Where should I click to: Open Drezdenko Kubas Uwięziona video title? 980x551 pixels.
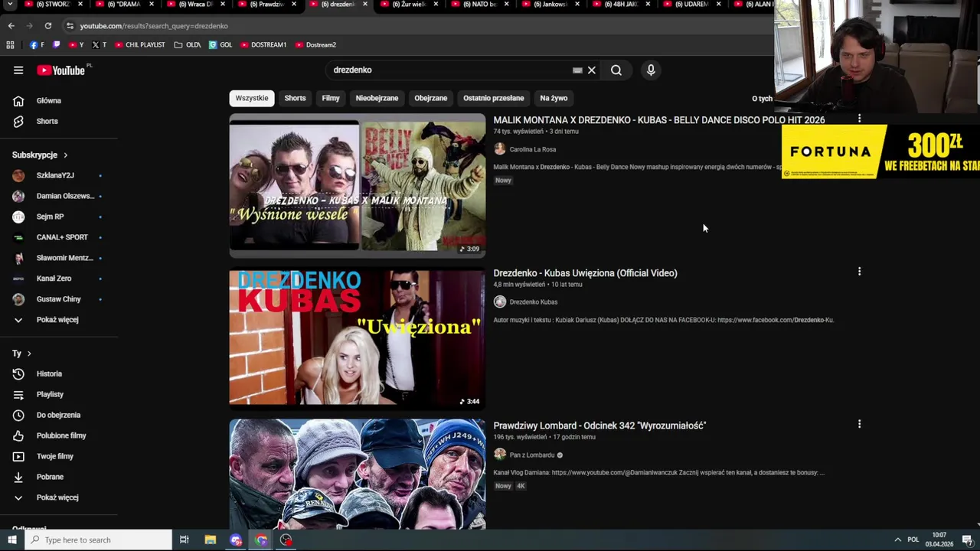586,272
